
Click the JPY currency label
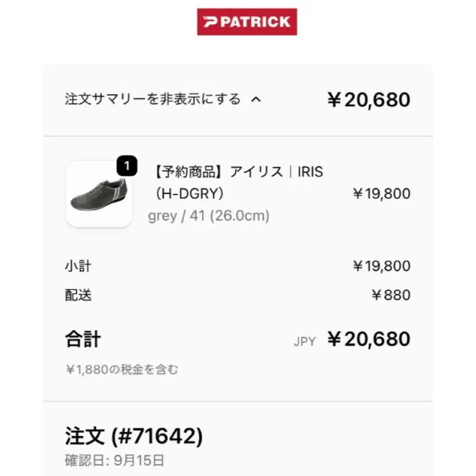[304, 342]
